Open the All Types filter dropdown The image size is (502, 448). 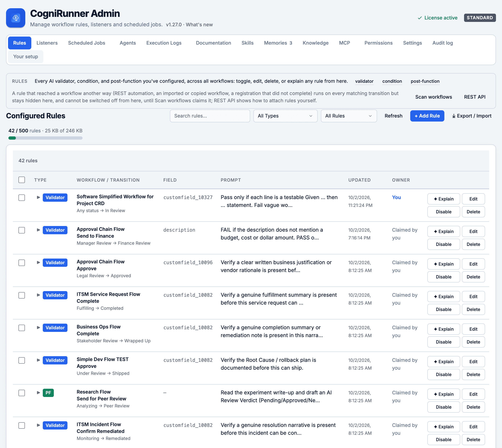click(285, 116)
